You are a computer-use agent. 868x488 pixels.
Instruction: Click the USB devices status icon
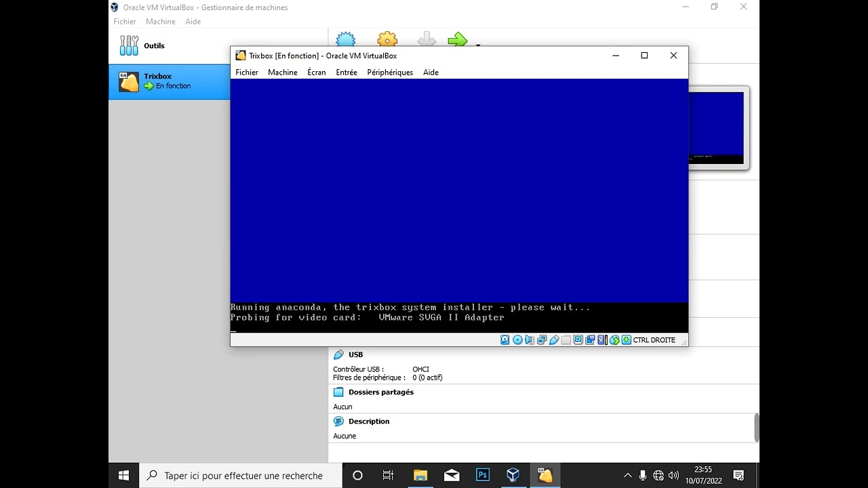click(x=554, y=340)
